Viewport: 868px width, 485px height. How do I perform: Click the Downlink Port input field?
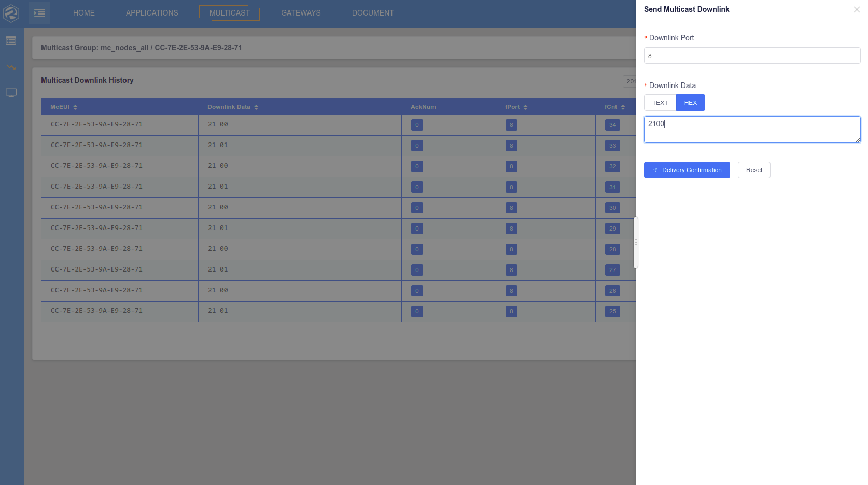(x=752, y=55)
